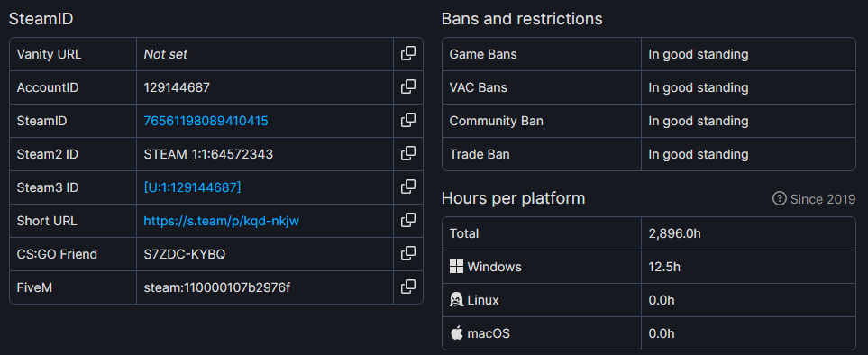Image resolution: width=868 pixels, height=355 pixels.
Task: Click the Total row label
Action: click(x=464, y=233)
